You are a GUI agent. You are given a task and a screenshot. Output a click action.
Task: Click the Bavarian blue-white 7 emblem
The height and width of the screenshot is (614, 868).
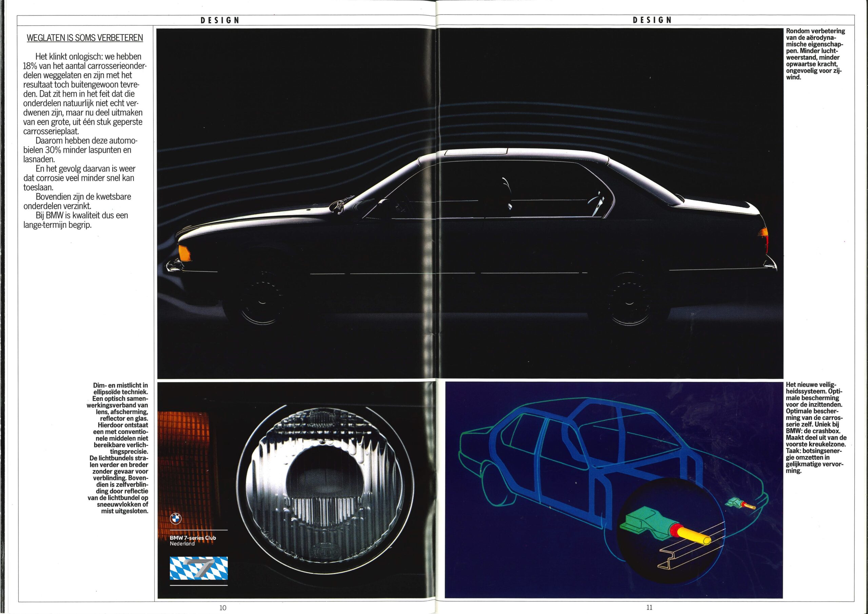click(x=199, y=568)
